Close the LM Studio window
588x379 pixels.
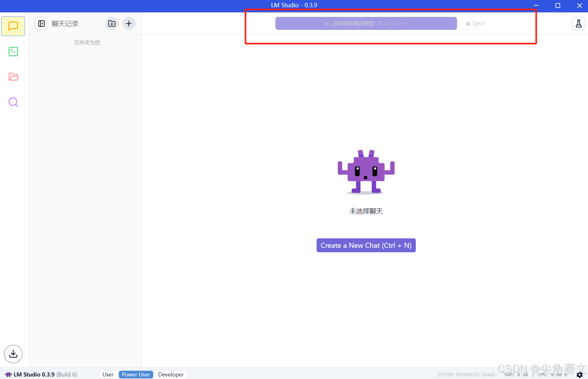[x=579, y=5]
